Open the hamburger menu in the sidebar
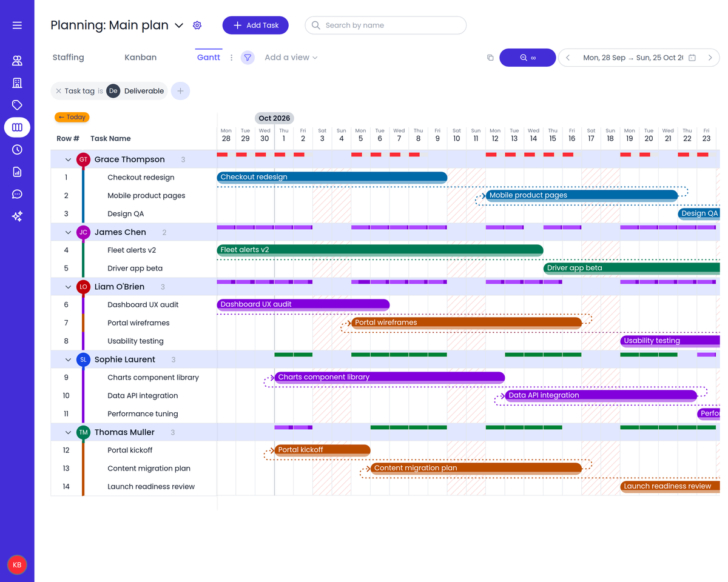This screenshot has height=582, width=728. (x=17, y=25)
